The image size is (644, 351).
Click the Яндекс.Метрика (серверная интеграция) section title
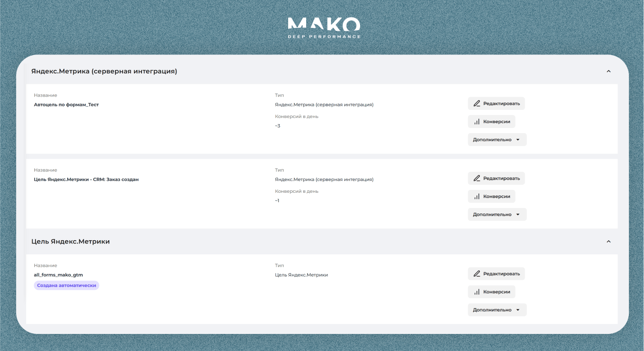click(x=104, y=72)
